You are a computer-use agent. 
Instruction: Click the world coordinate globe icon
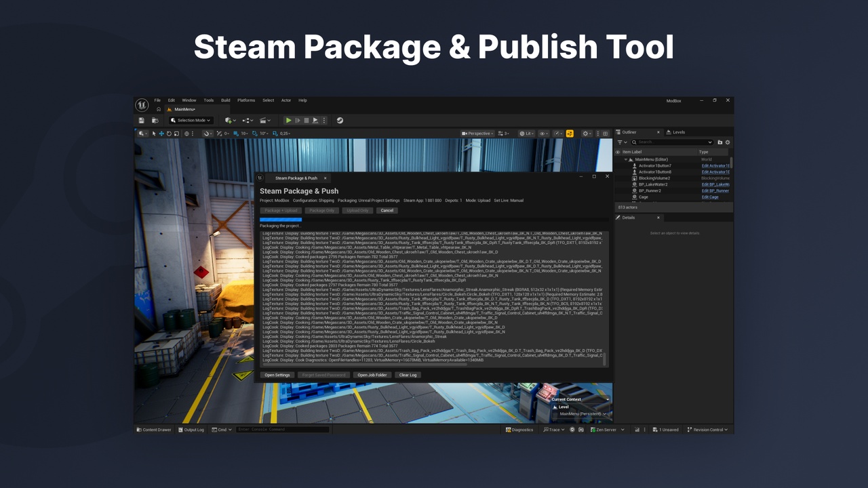(187, 134)
